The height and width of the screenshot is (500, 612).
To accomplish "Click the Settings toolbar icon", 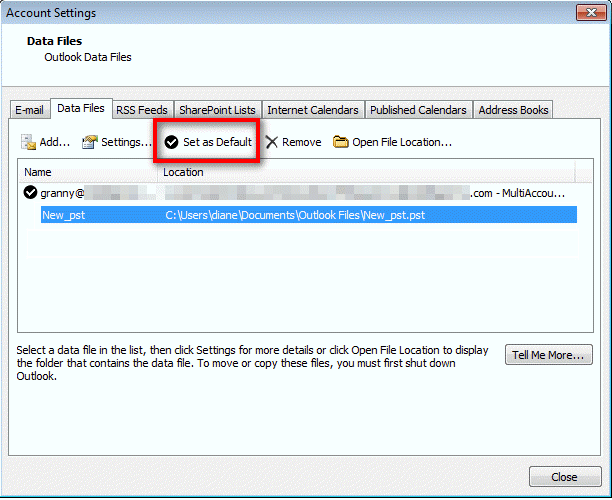I will 90,142.
